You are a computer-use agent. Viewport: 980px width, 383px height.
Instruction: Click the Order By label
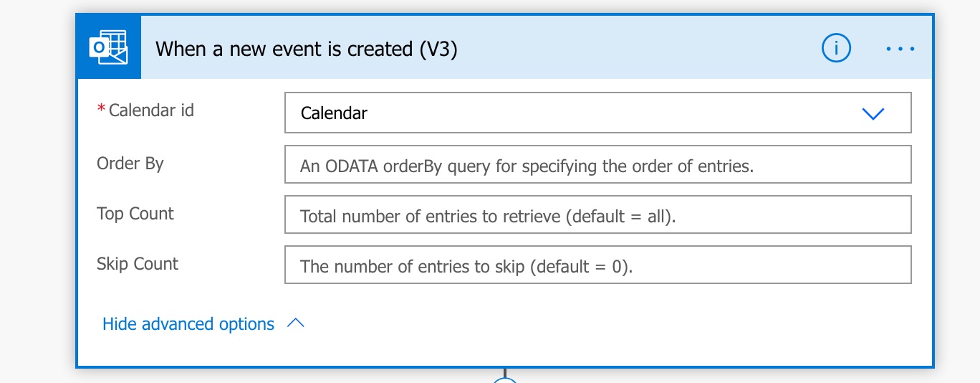coord(130,164)
